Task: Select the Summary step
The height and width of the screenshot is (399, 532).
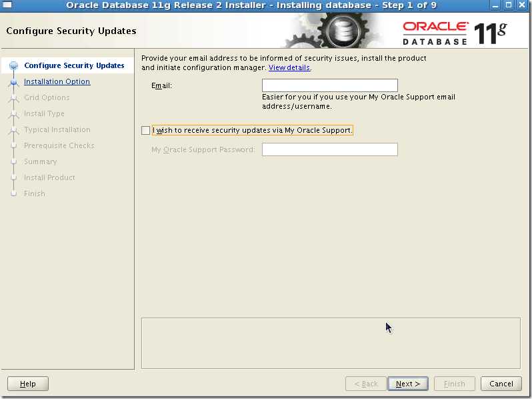Action: pos(41,161)
